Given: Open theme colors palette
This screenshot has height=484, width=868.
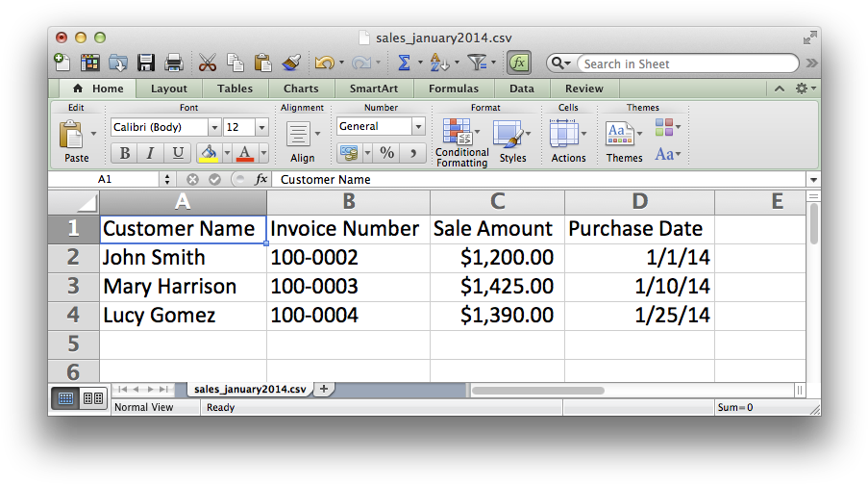Looking at the screenshot, I should point(666,128).
